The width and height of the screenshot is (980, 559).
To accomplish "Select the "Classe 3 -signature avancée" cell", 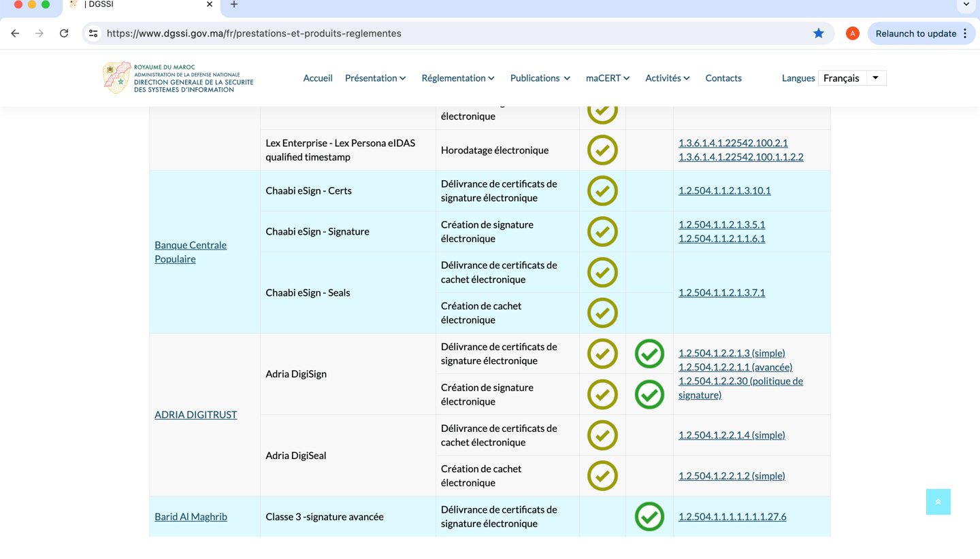I will coord(348,517).
